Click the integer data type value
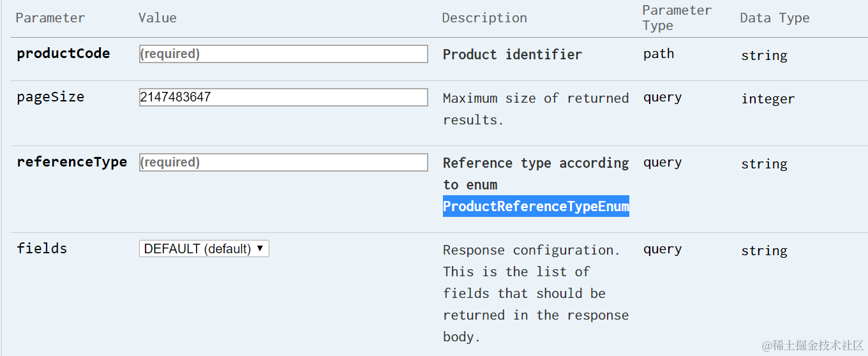Image resolution: width=868 pixels, height=356 pixels. 767,99
